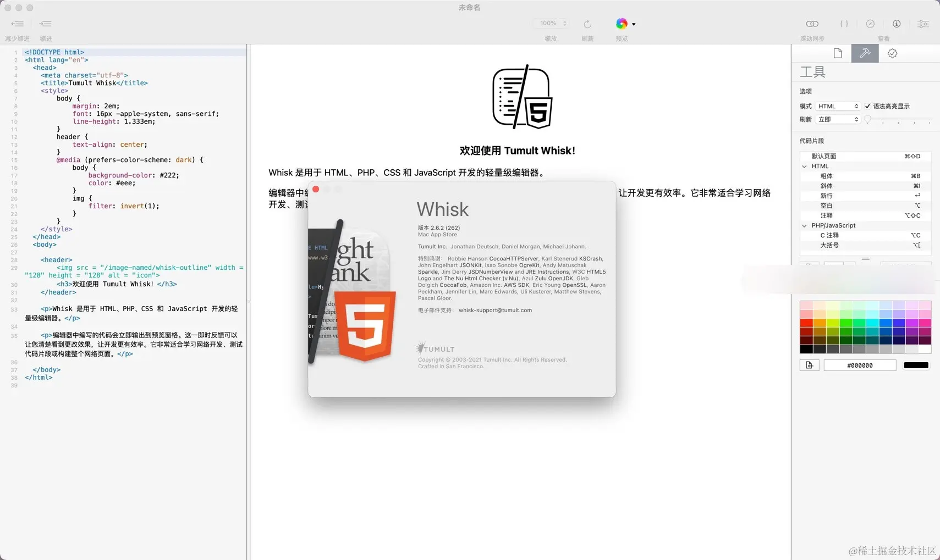This screenshot has width=940, height=560.
Task: Click the 'margin: 2em;' code line
Action: click(96, 106)
